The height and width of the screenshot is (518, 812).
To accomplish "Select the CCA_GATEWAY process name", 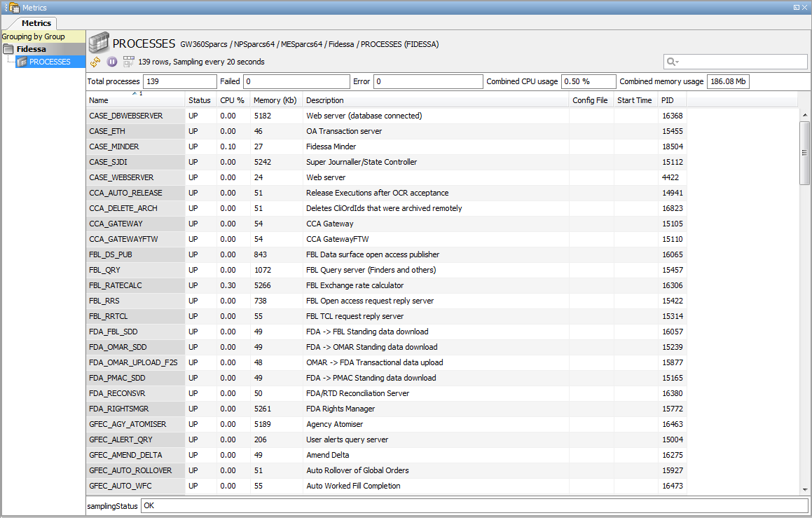I will point(116,224).
